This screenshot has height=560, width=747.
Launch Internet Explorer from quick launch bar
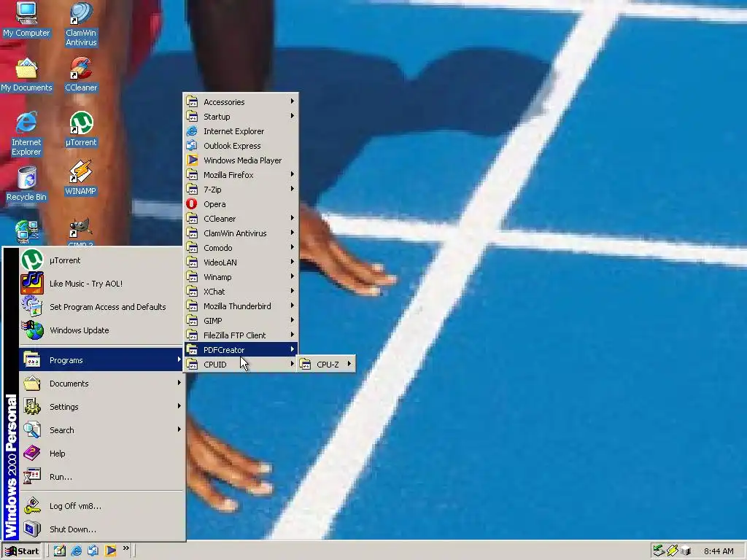(x=76, y=551)
